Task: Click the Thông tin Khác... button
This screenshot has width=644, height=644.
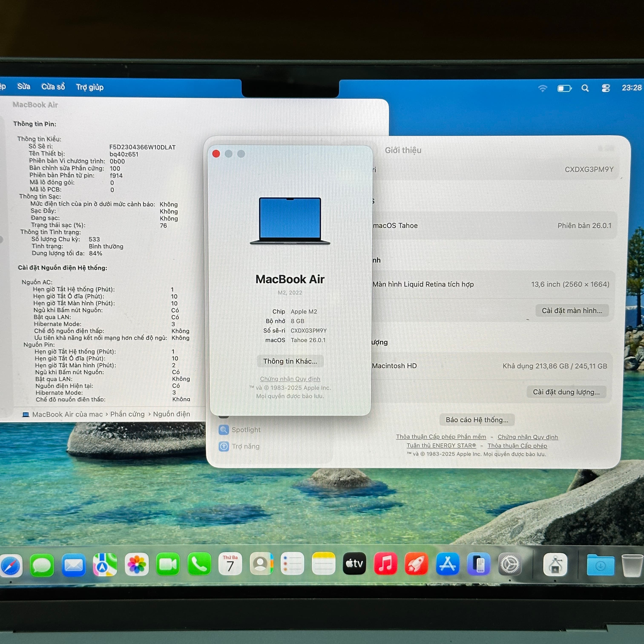Action: pyautogui.click(x=290, y=361)
